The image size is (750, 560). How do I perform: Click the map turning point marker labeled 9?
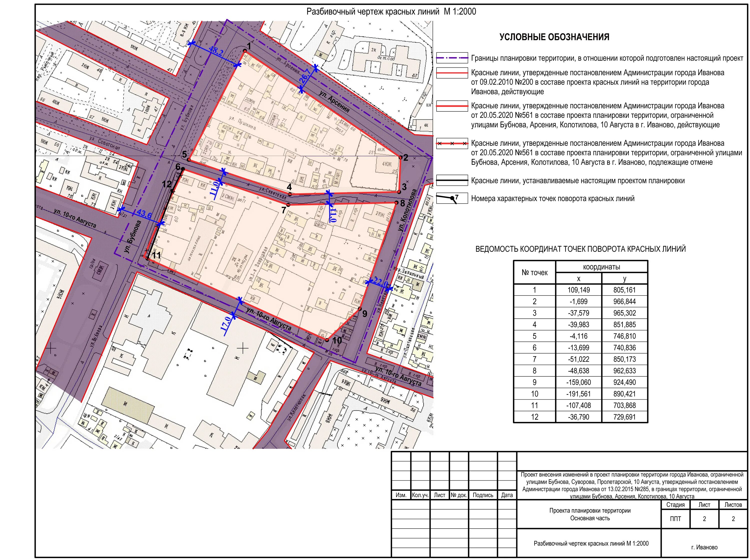pos(360,309)
